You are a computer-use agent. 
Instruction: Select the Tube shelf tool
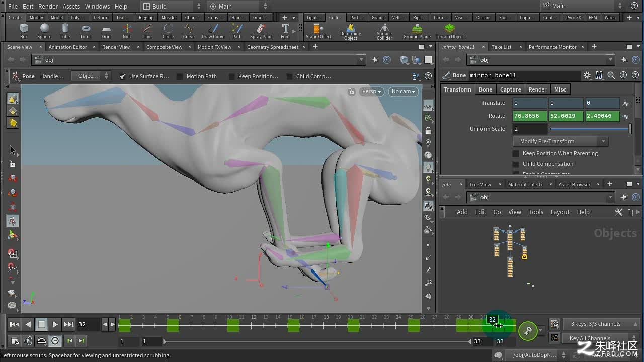(65, 31)
